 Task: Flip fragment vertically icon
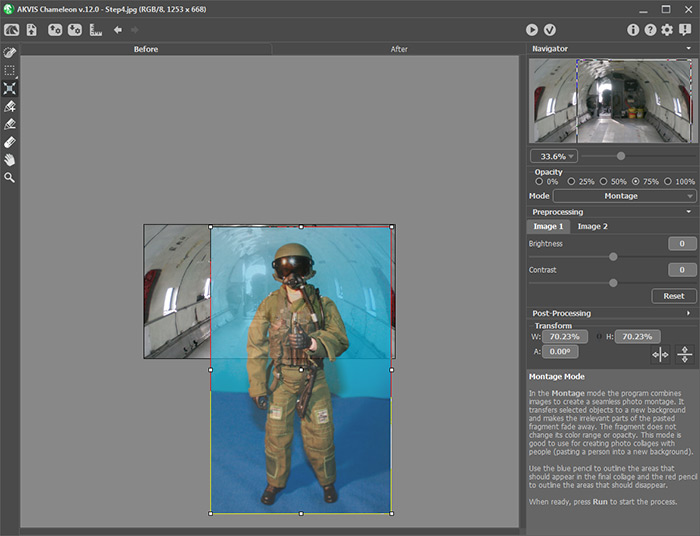(684, 355)
